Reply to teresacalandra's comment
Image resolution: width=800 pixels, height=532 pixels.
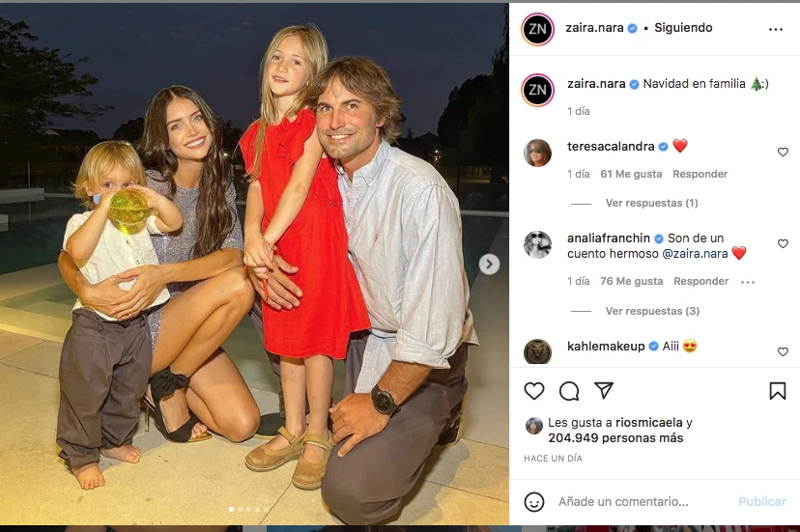pyautogui.click(x=700, y=175)
